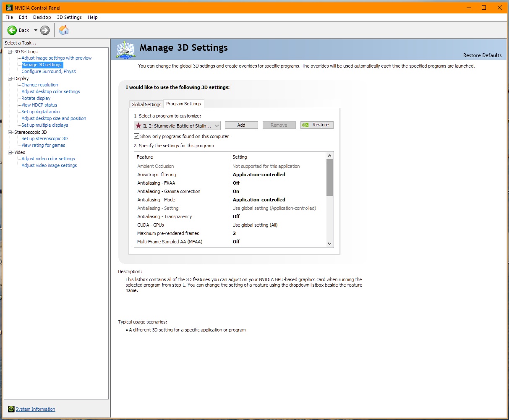
Task: Toggle Show only programs found checkbox
Action: point(136,136)
